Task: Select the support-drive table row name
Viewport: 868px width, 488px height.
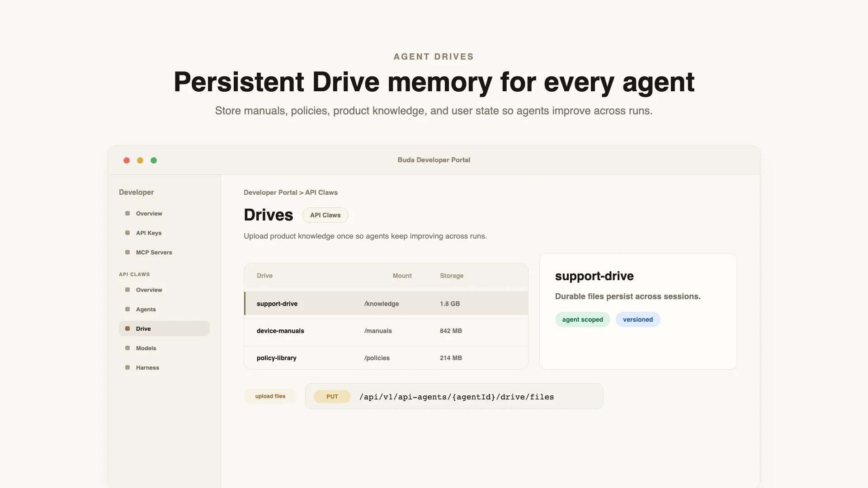Action: (x=277, y=304)
